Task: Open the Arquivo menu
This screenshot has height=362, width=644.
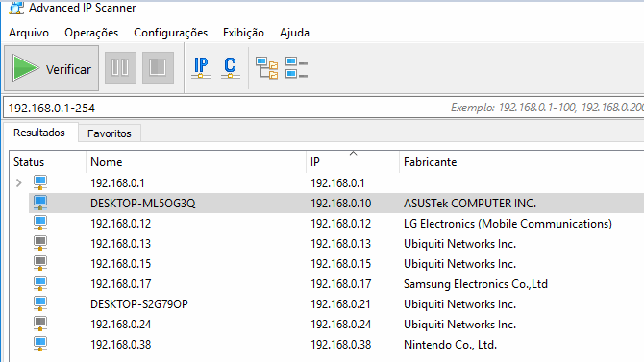Action: point(29,33)
